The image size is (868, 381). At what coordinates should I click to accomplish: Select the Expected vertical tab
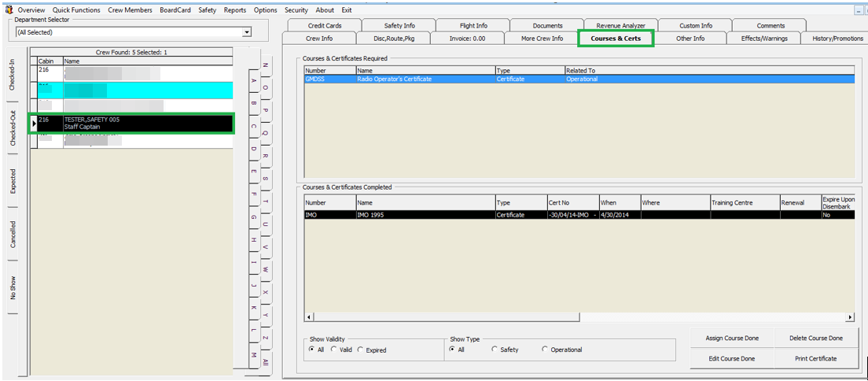(13, 181)
